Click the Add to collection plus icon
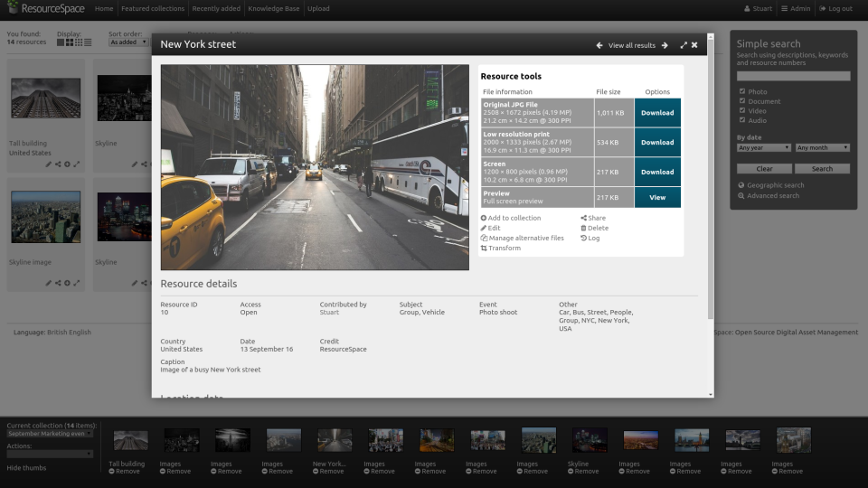Screen dimensions: 868x488 484,218
